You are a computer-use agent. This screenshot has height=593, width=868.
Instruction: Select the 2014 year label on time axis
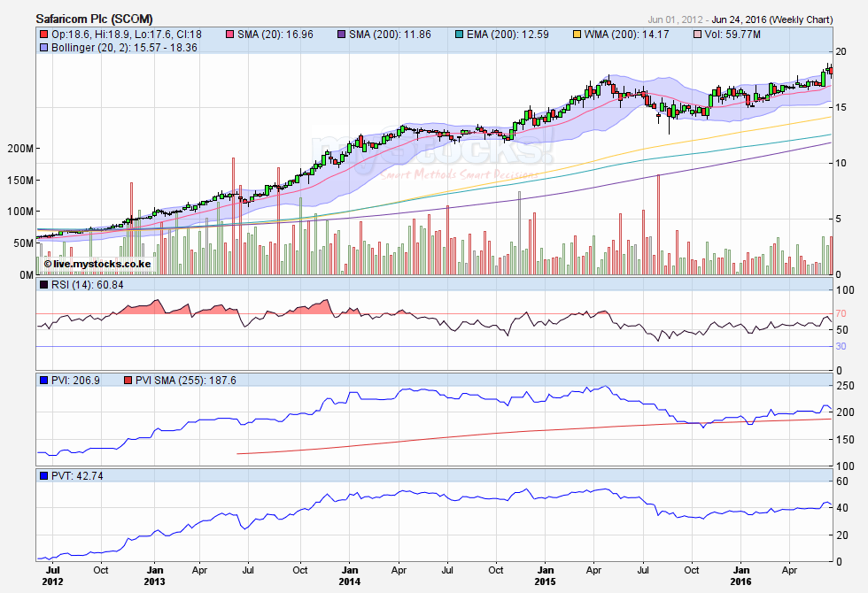(x=350, y=581)
